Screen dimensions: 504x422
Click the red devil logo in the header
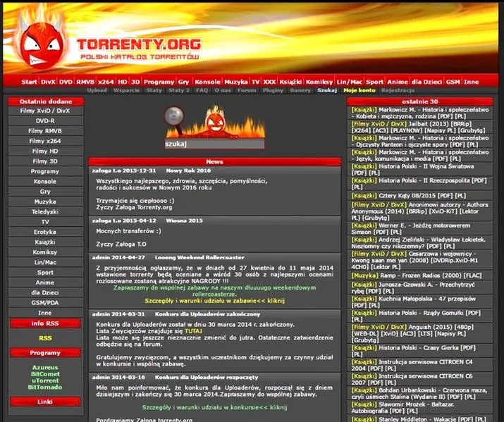point(41,44)
